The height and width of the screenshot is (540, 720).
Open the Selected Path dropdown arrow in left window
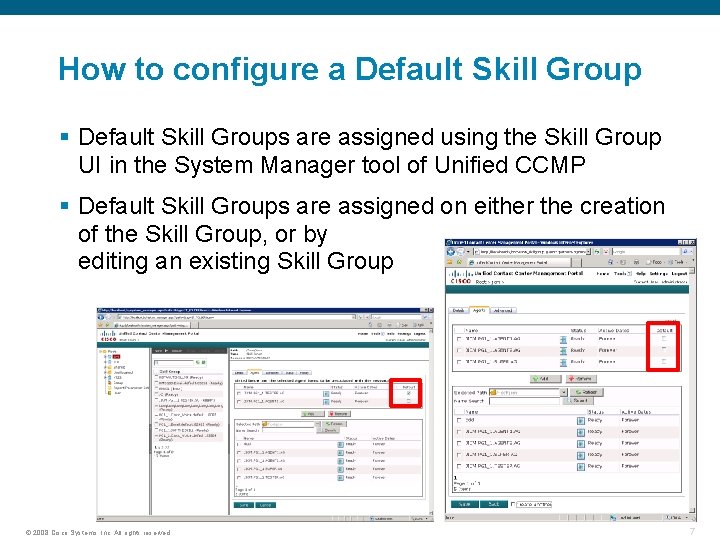point(318,424)
